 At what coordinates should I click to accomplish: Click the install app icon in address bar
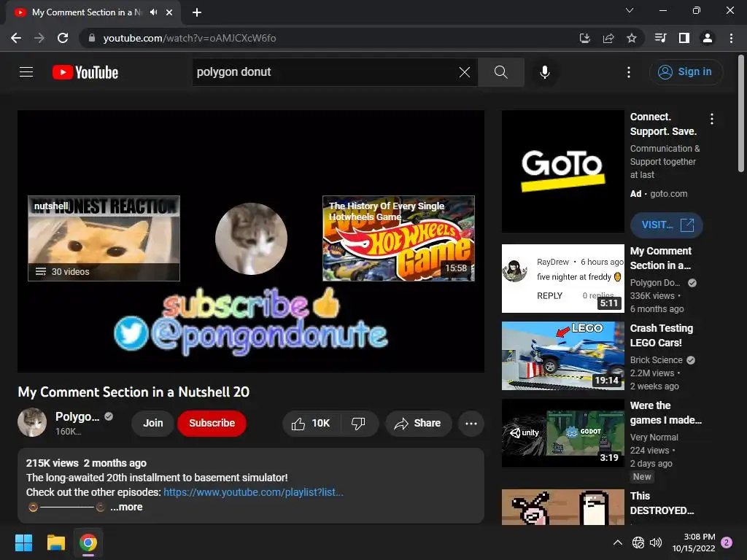point(584,38)
